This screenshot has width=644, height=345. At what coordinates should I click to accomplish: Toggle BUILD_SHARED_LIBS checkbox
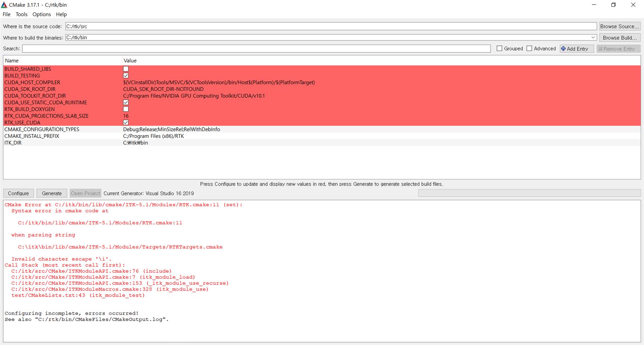(x=126, y=69)
